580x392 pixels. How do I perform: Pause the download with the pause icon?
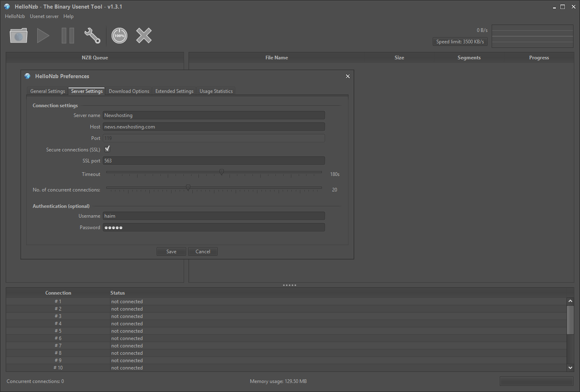tap(67, 36)
